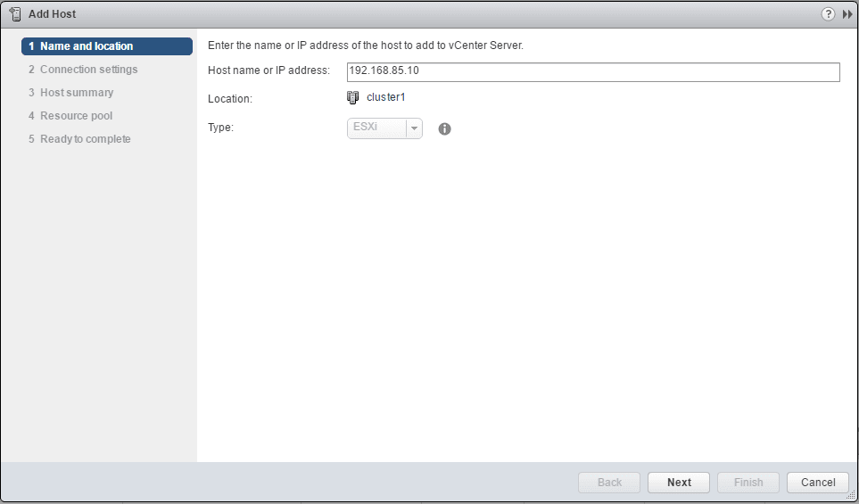The height and width of the screenshot is (504, 859).
Task: Go to the Connection settings step
Action: pyautogui.click(x=88, y=70)
